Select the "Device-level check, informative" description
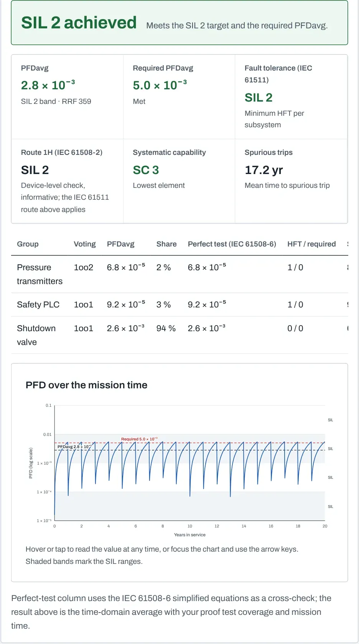The height and width of the screenshot is (644, 359). (65, 197)
